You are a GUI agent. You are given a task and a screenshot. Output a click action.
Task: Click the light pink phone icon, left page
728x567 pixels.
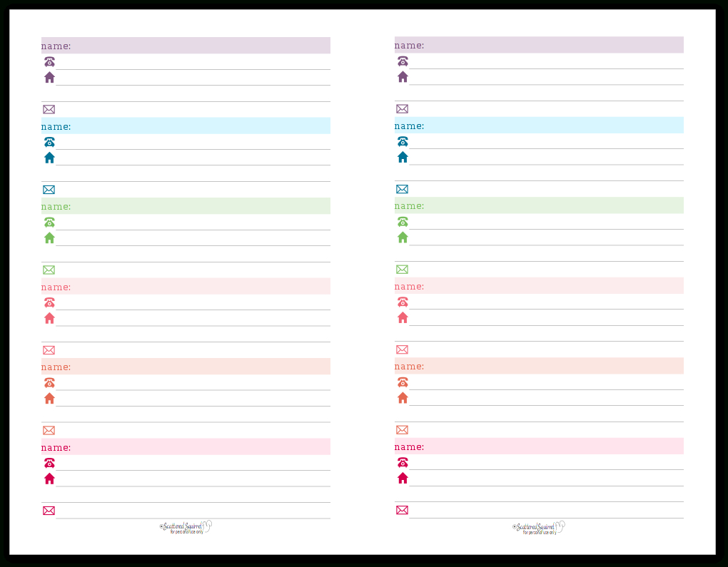pyautogui.click(x=49, y=302)
